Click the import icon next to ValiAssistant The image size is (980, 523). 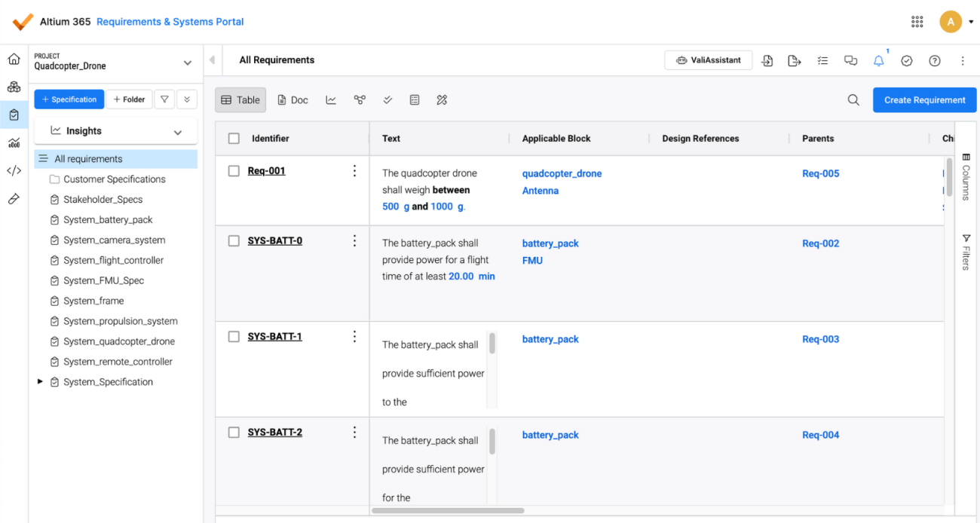(x=767, y=61)
